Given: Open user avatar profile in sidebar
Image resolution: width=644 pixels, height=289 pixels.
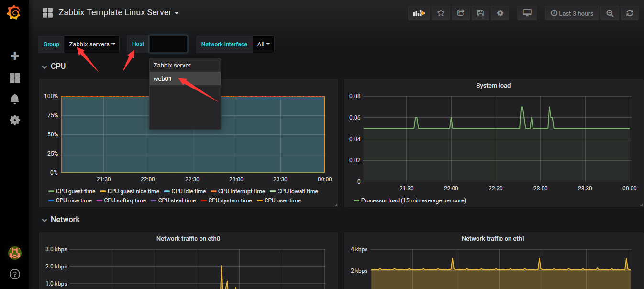Looking at the screenshot, I should (x=15, y=253).
